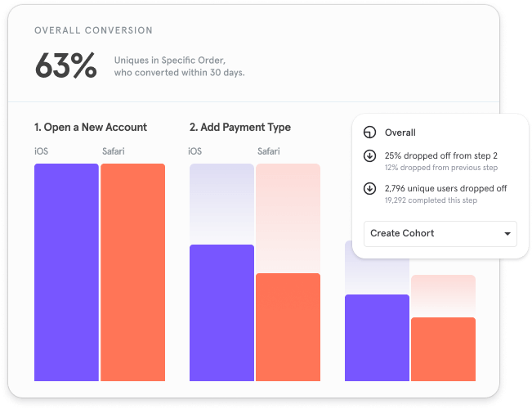Click the solid orange Safari bar in step 2
Image resolution: width=532 pixels, height=409 pixels.
click(288, 327)
